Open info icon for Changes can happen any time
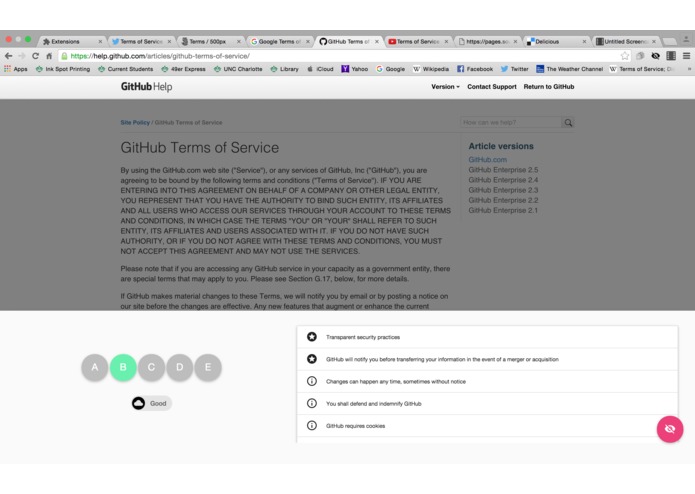 pyautogui.click(x=312, y=381)
